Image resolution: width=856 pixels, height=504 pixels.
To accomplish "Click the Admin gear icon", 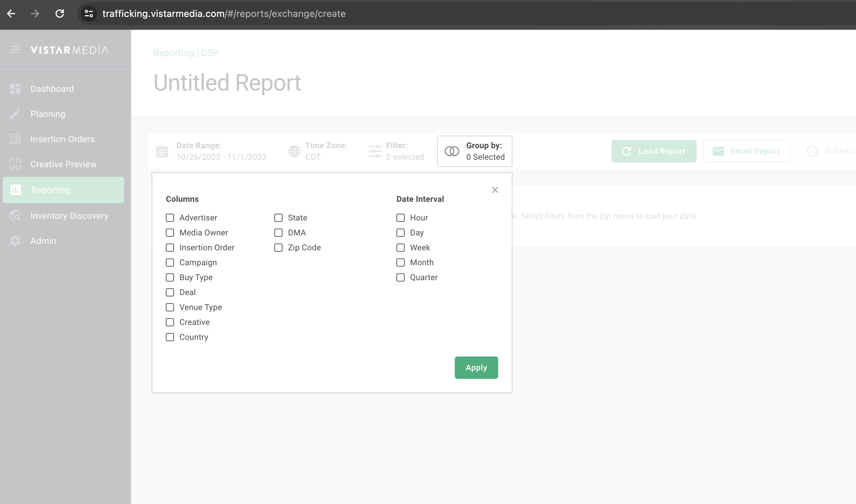I will (x=15, y=241).
